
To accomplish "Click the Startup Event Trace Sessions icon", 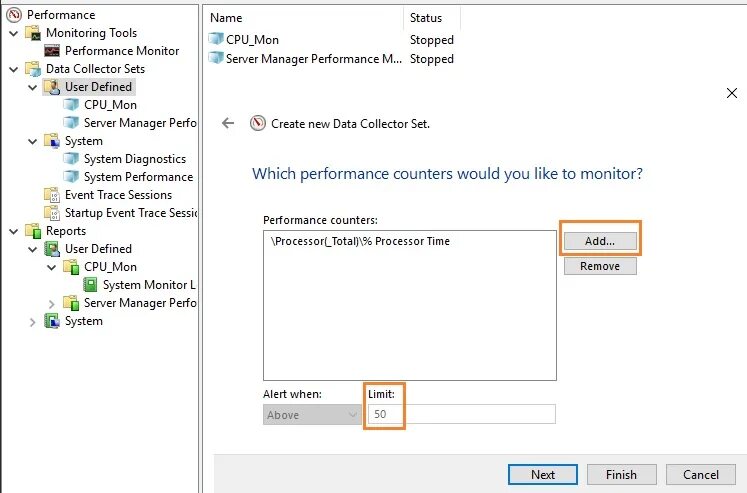I will click(53, 213).
